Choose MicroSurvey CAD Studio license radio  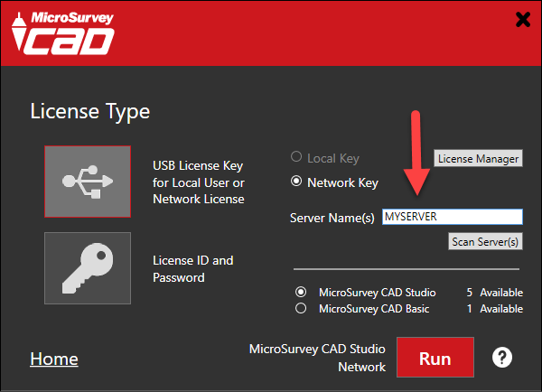coord(301,292)
